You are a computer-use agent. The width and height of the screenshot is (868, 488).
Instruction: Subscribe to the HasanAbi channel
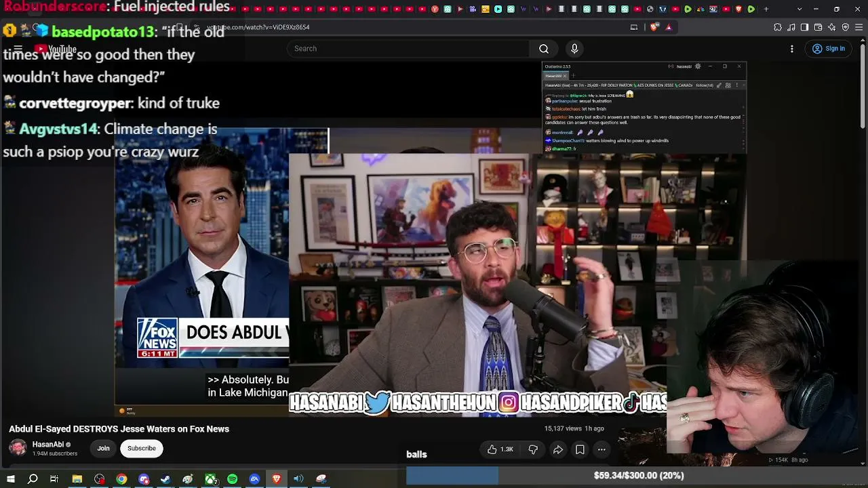142,448
